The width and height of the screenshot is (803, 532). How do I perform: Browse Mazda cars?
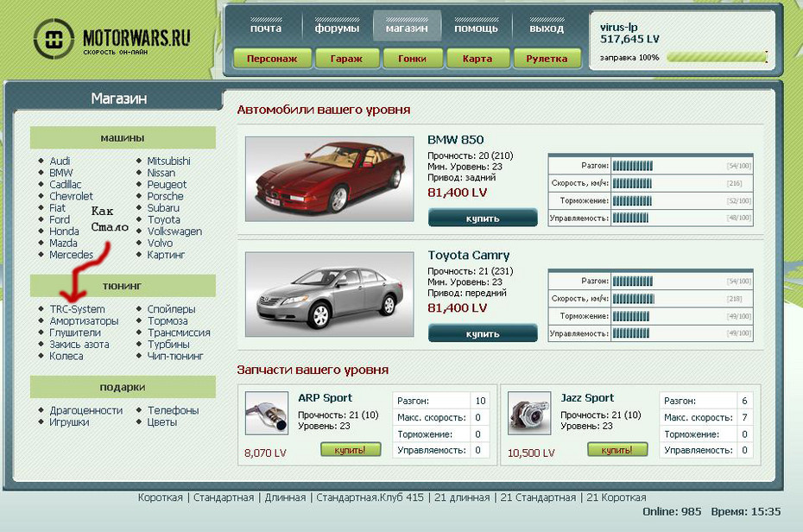click(63, 244)
